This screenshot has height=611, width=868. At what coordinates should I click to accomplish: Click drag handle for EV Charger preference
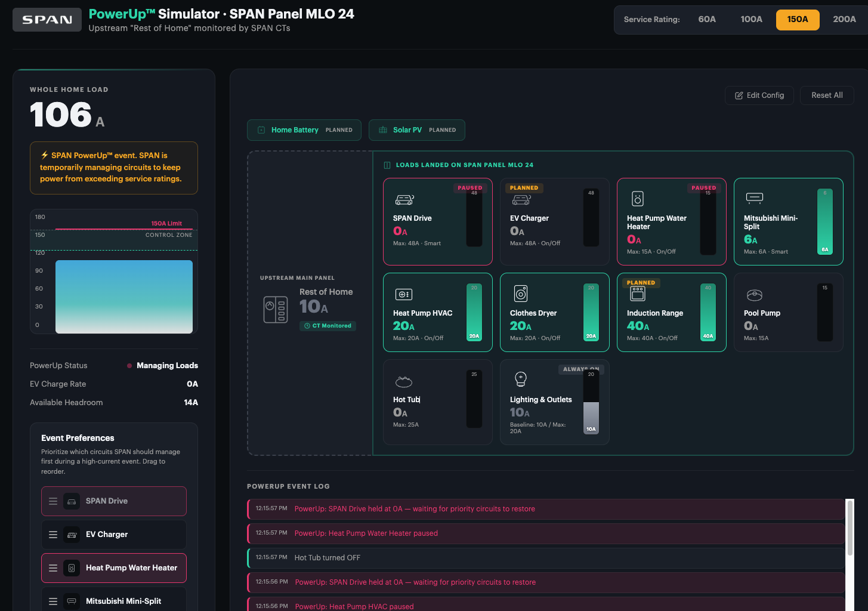point(53,535)
